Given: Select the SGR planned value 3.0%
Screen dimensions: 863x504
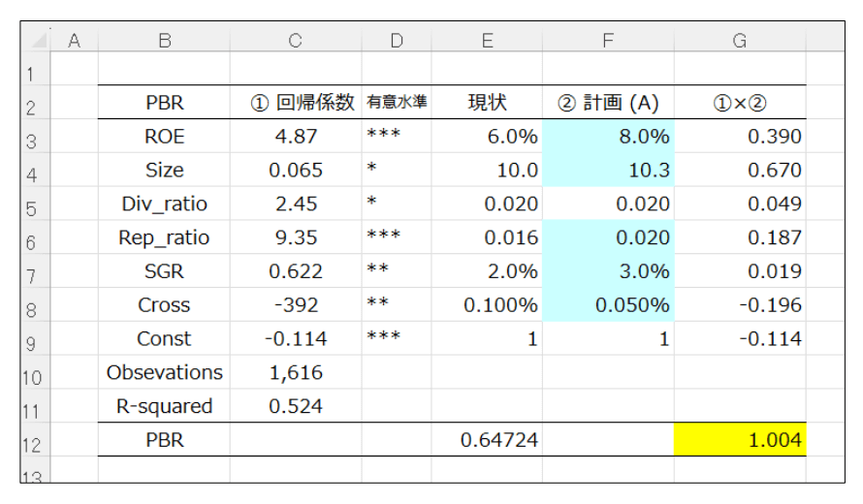Looking at the screenshot, I should point(607,271).
